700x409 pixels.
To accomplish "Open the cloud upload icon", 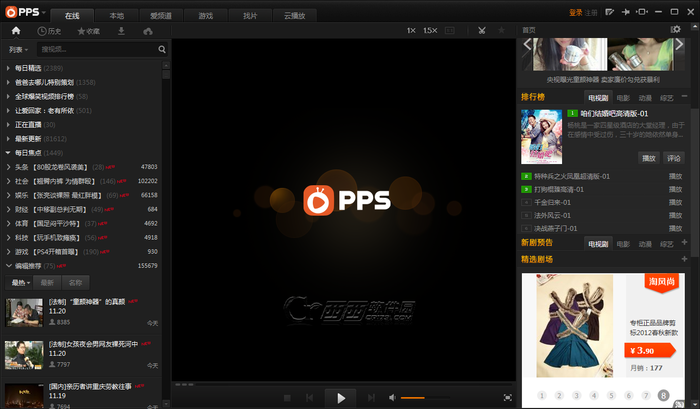I will click(x=148, y=31).
